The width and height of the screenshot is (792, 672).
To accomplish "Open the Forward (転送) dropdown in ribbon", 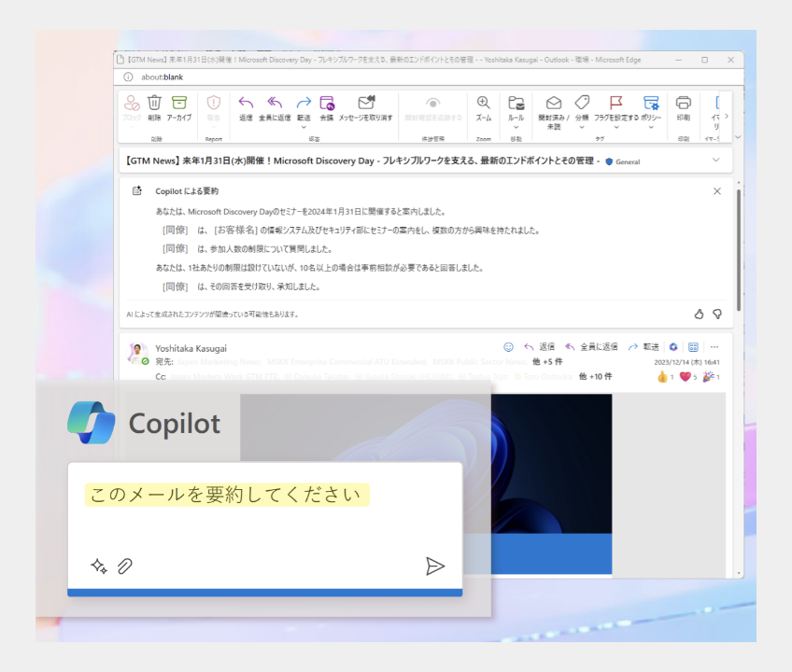I will (304, 129).
